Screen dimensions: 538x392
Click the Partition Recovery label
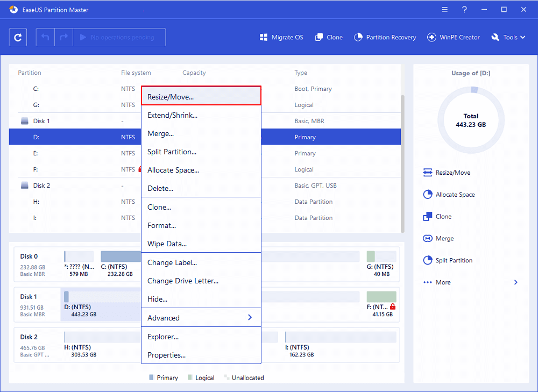tap(391, 38)
